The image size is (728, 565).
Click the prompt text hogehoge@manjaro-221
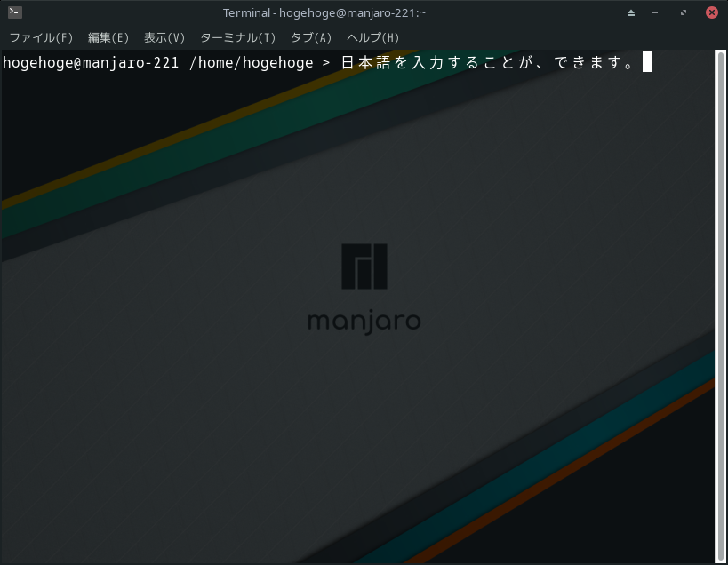[91, 62]
